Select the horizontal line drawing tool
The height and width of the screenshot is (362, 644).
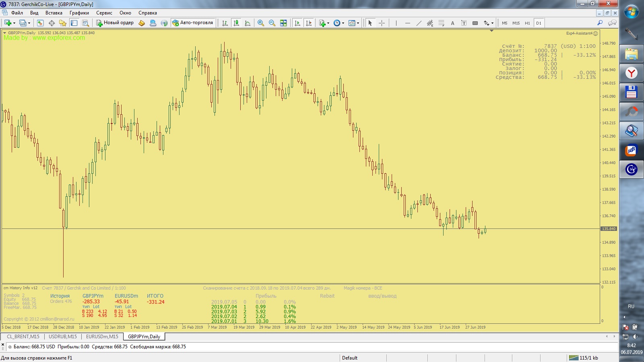pos(407,23)
